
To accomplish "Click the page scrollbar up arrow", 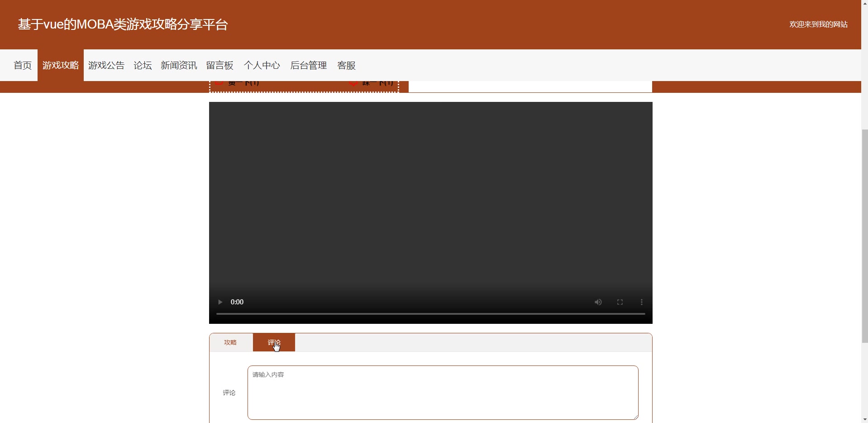I will tap(864, 4).
